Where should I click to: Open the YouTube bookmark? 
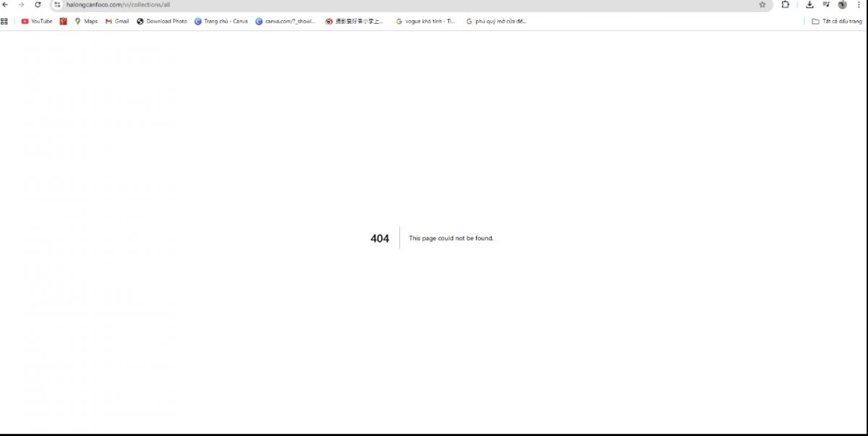coord(36,21)
